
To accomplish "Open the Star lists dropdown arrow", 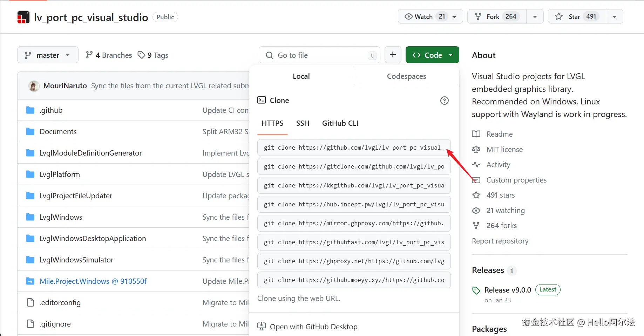I will pyautogui.click(x=614, y=16).
